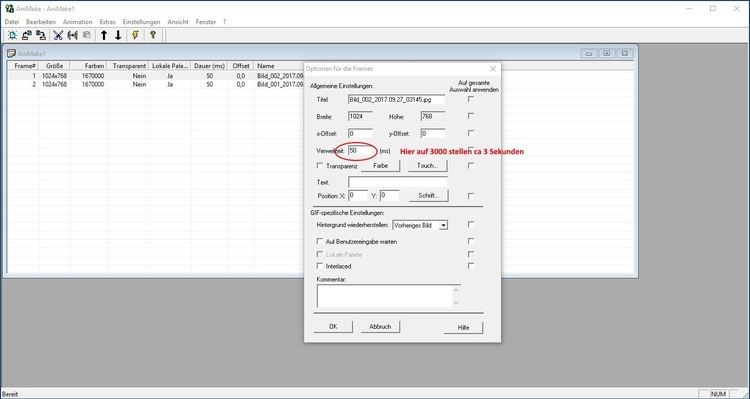Open the Extras menu

(x=108, y=22)
